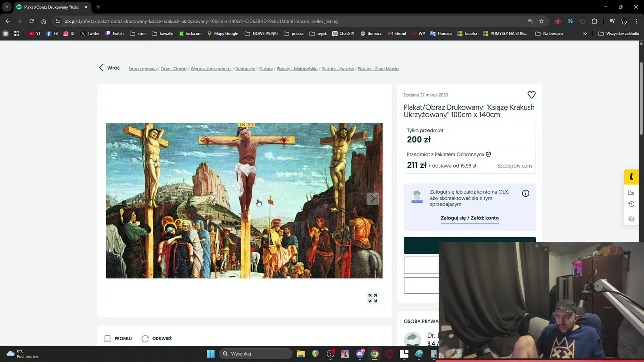Click the info icon in login box
Viewport: 644px width, 362px height.
[x=525, y=193]
